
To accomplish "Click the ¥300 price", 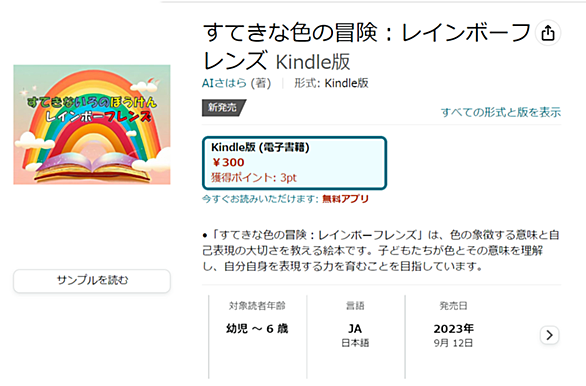I will (228, 162).
